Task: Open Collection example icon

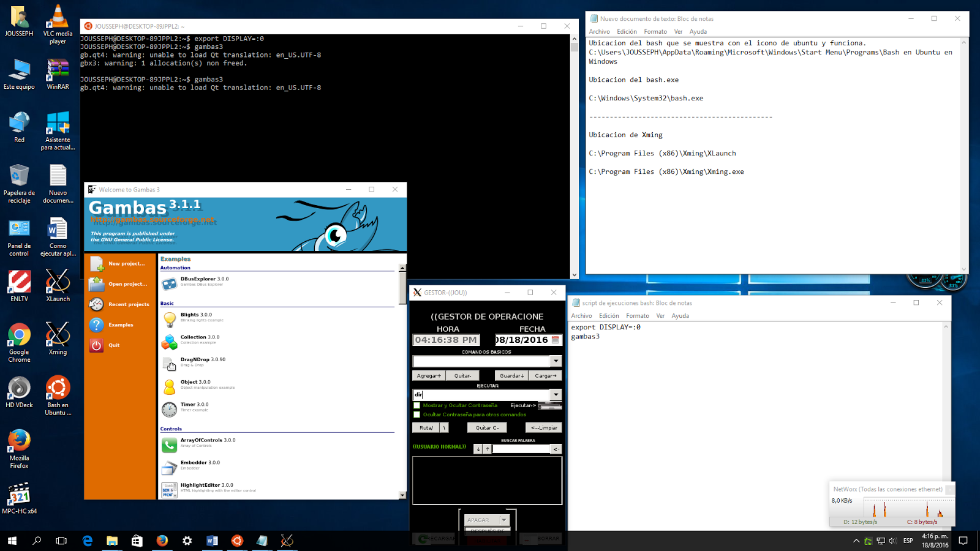Action: pyautogui.click(x=170, y=342)
